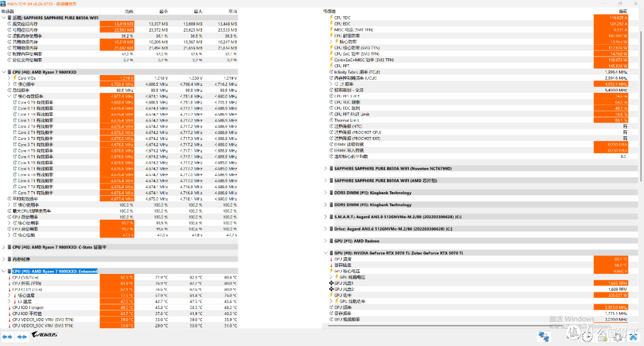Click the HWiNFO app icon in title bar
644x346 pixels.
tap(4, 4)
